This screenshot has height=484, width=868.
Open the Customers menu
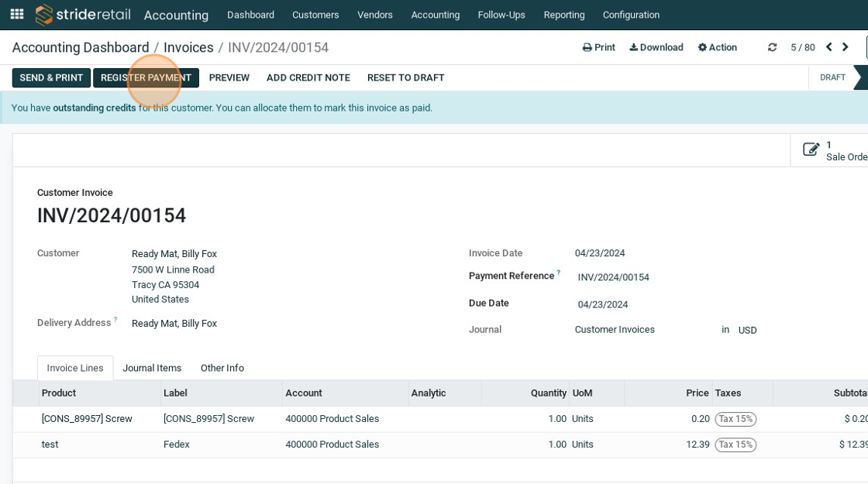point(315,15)
